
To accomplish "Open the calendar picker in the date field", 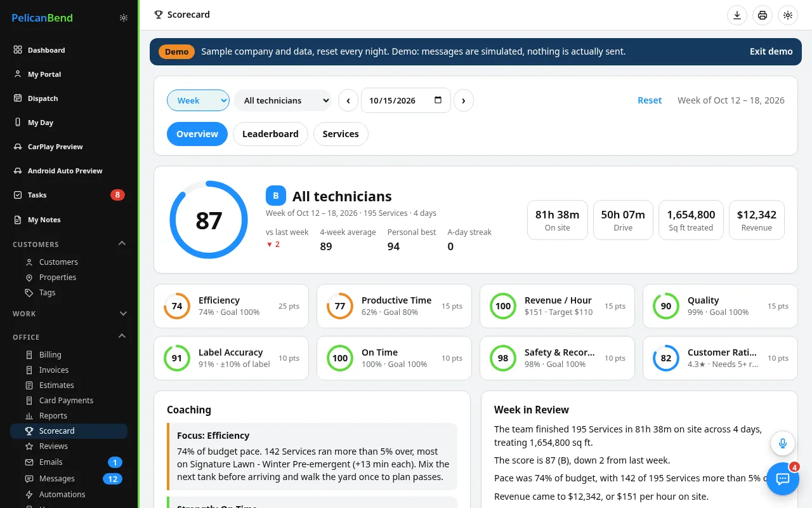I will 438,100.
